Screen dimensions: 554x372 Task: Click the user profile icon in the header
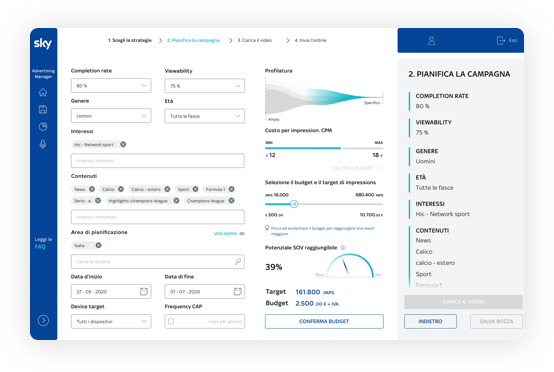pyautogui.click(x=431, y=41)
